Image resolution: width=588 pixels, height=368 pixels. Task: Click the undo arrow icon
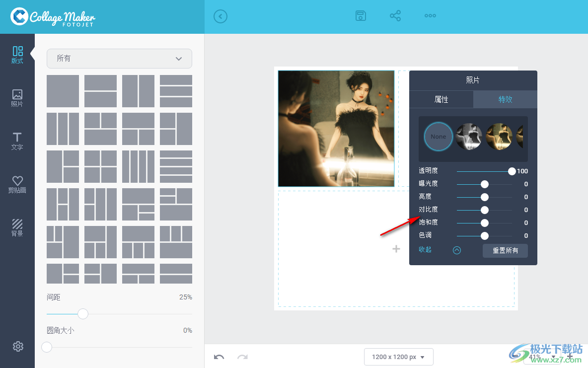coord(219,357)
